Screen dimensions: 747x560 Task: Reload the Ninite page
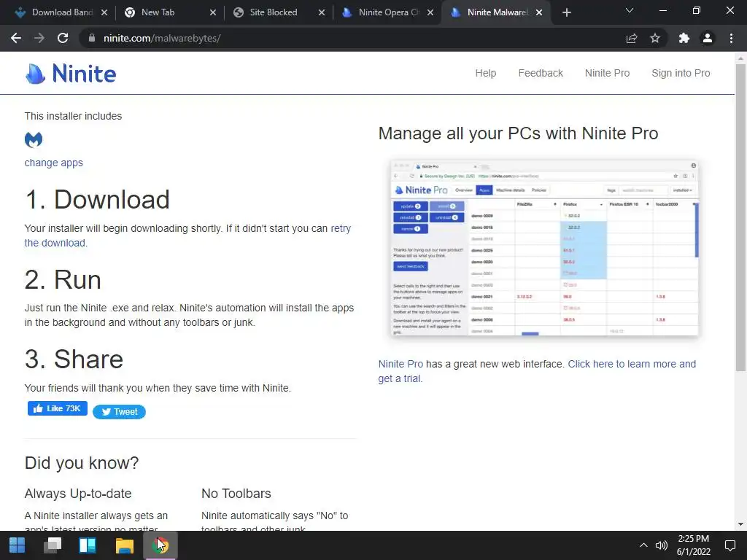click(63, 38)
